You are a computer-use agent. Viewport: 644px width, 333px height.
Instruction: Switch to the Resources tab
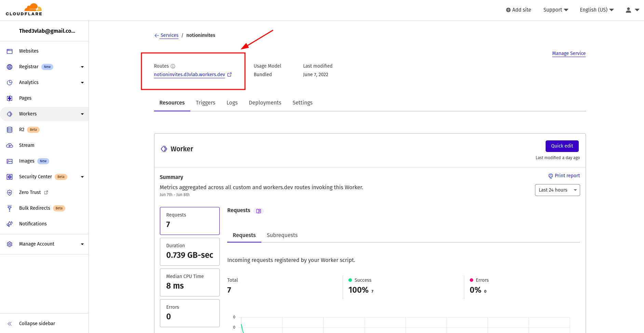pyautogui.click(x=172, y=103)
